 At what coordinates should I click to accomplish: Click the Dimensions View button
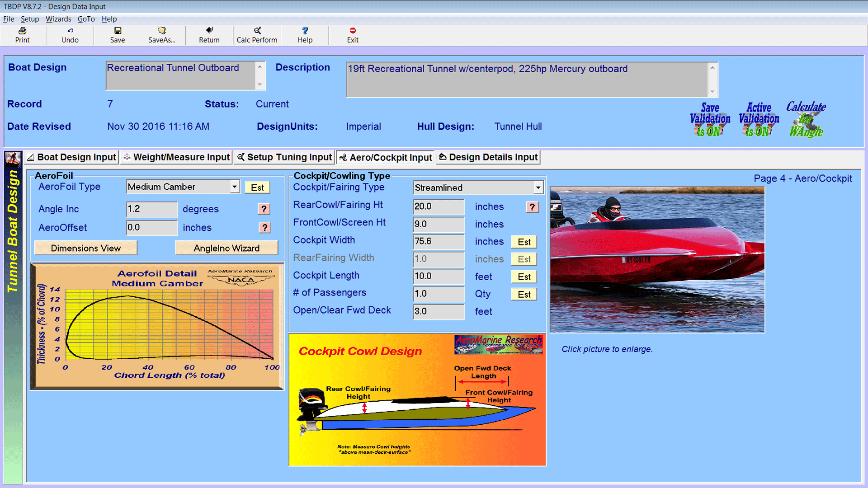[x=85, y=248]
